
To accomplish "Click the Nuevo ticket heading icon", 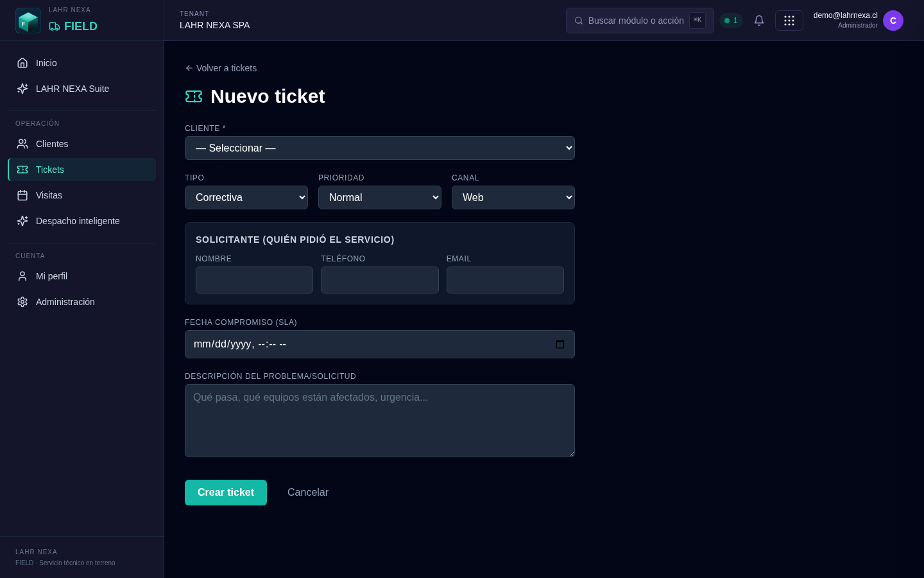I will coord(194,96).
